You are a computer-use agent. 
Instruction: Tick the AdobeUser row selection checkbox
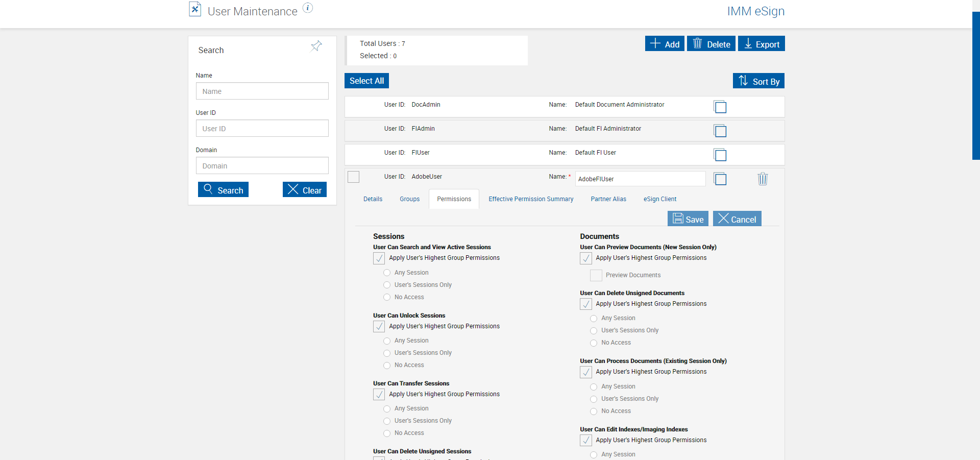point(353,177)
